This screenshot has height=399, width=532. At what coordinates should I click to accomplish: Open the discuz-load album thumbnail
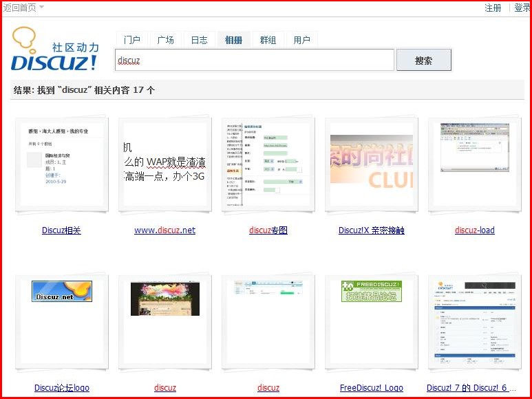[x=475, y=164]
